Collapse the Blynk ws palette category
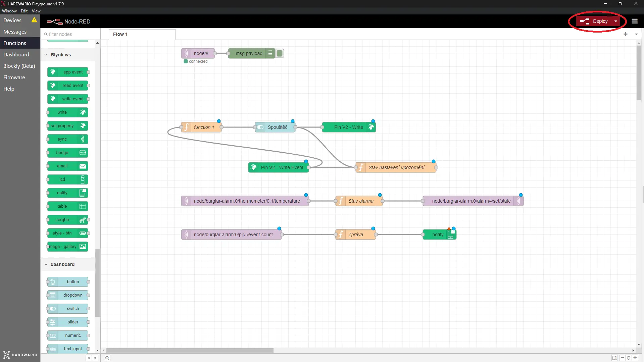 pos(67,55)
